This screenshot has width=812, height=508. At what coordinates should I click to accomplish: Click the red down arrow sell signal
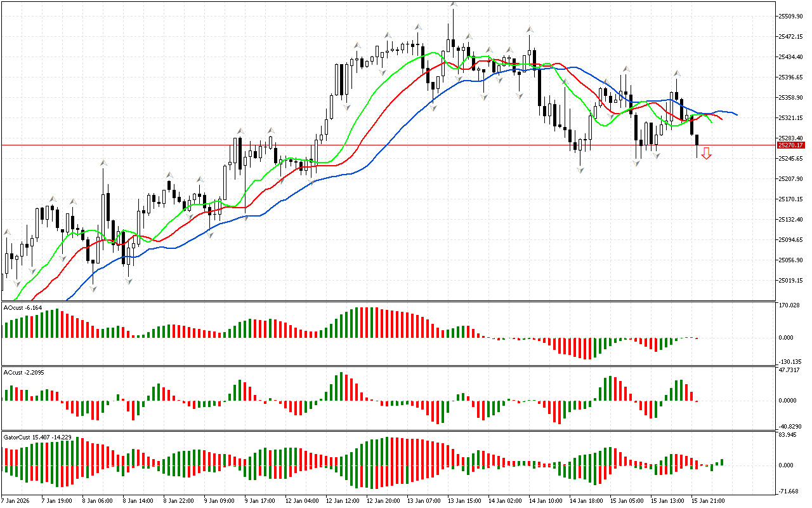click(706, 153)
